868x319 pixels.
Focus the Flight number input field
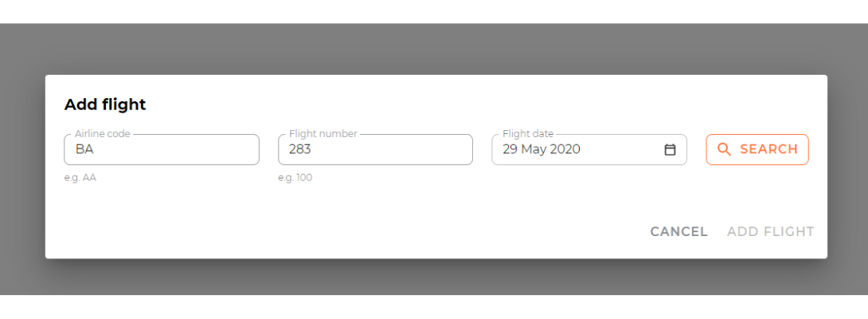375,149
